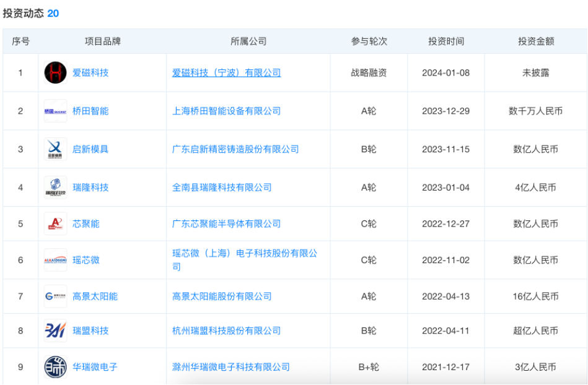
Task: Select the date 2021-12-17
Action: 446,367
